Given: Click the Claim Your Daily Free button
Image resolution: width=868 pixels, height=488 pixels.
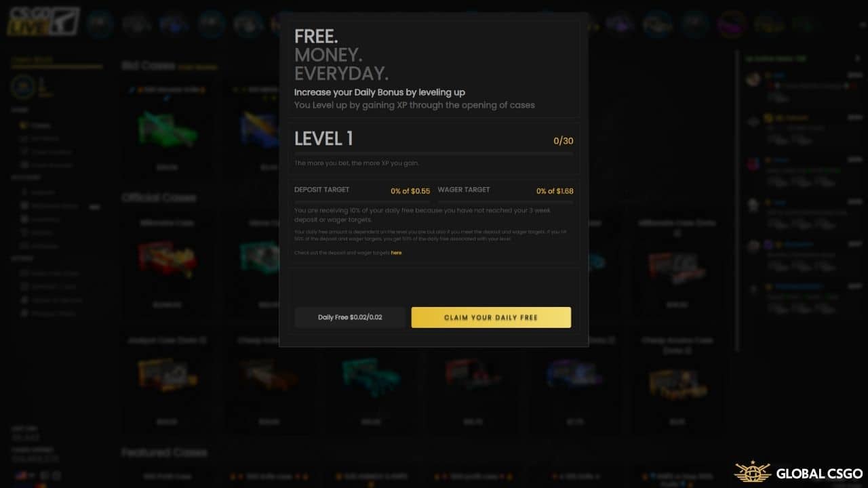Looking at the screenshot, I should 491,317.
